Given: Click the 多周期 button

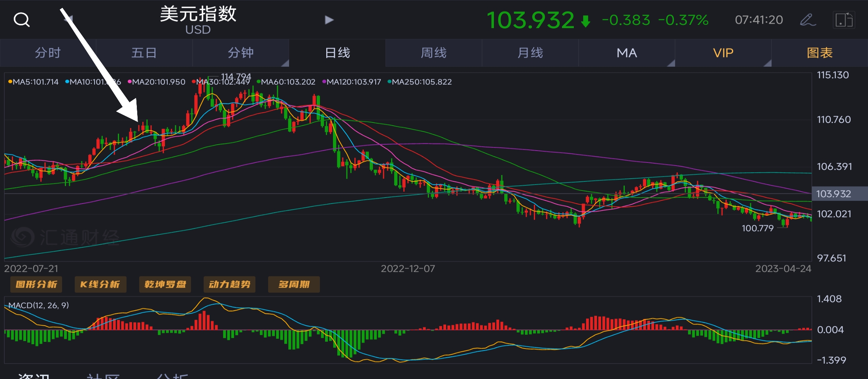Looking at the screenshot, I should 294,285.
